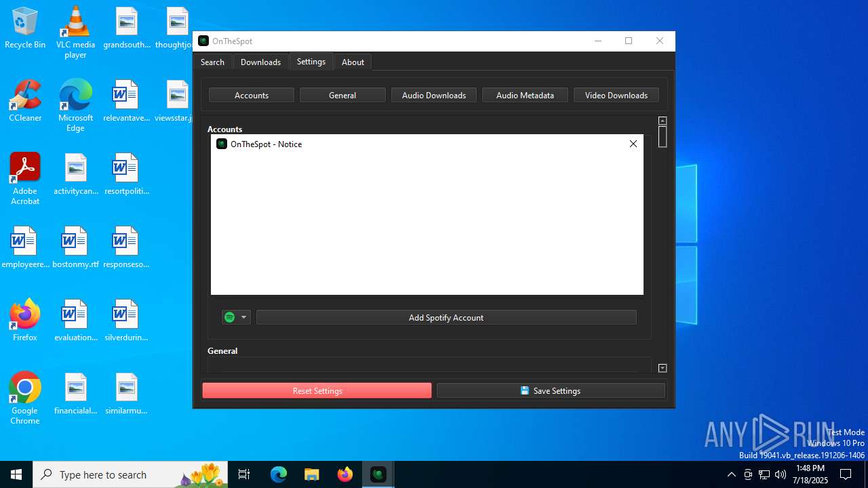Open the Recycle Bin desktop icon
The width and height of the screenshot is (868, 488).
25,28
